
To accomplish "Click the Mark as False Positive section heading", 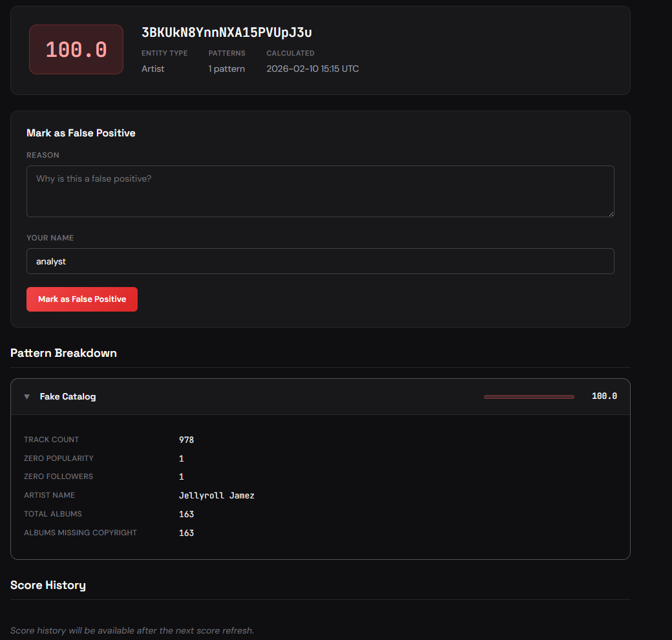I will pyautogui.click(x=81, y=133).
